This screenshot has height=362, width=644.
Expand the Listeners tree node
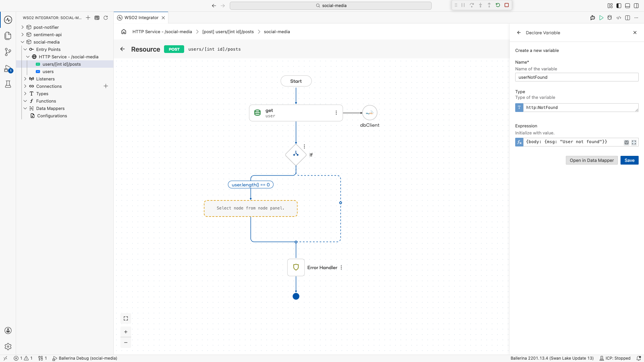[x=25, y=79]
